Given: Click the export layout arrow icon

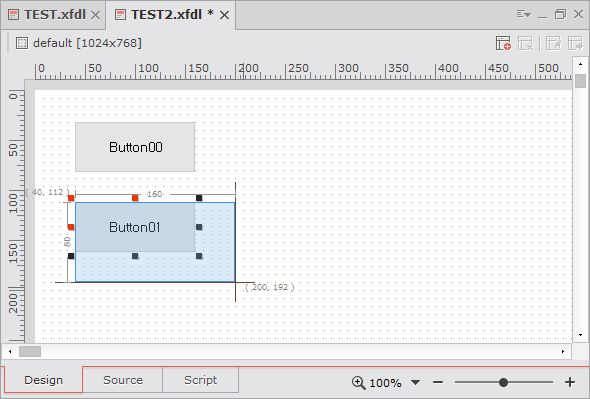Looking at the screenshot, I should click(575, 43).
